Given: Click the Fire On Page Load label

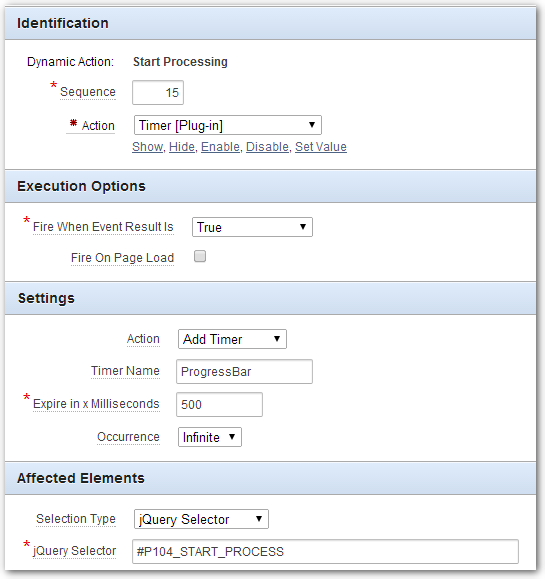Looking at the screenshot, I should (x=122, y=258).
